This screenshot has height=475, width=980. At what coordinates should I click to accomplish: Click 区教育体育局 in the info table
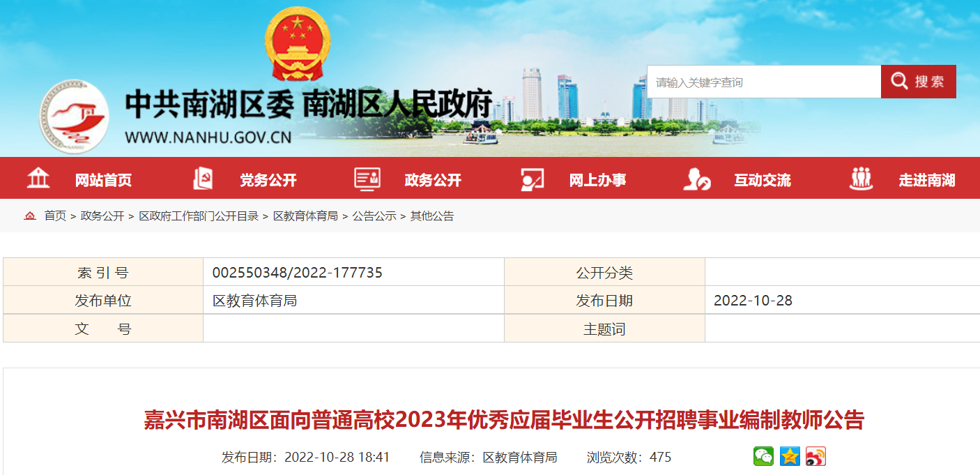(254, 301)
